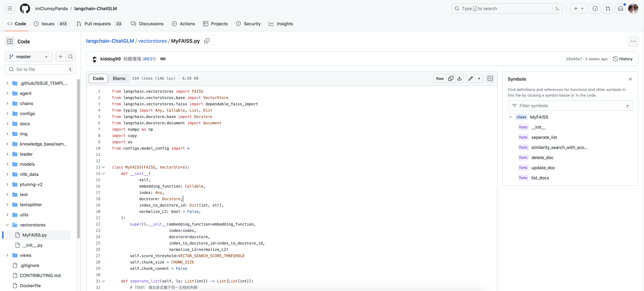Open user profile avatar menu
This screenshot has height=291, width=644.
[x=633, y=9]
